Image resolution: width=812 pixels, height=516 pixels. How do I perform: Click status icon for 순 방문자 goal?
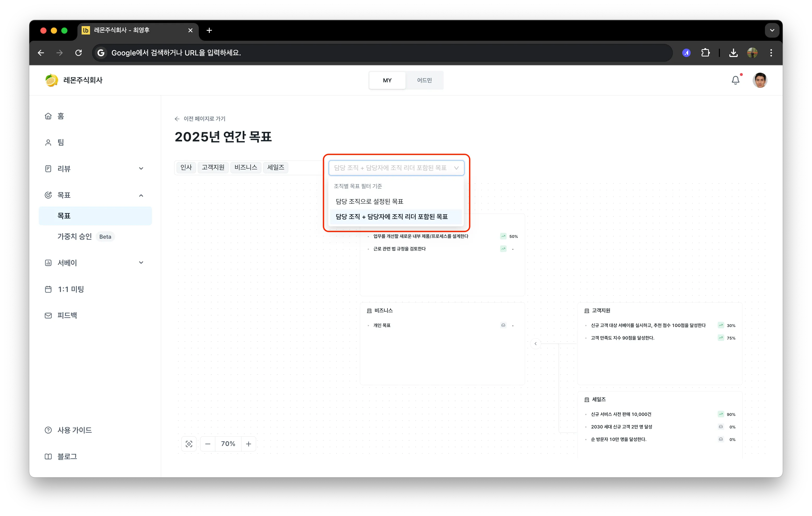(721, 439)
